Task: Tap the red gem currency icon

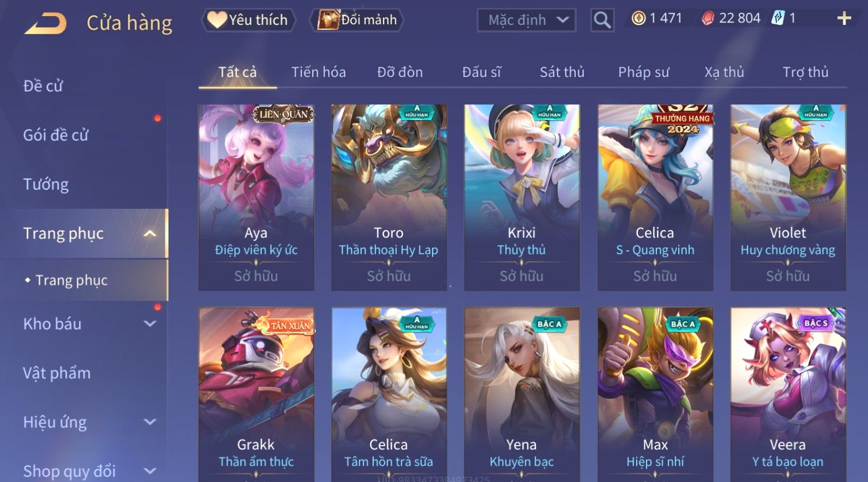Action: (708, 18)
